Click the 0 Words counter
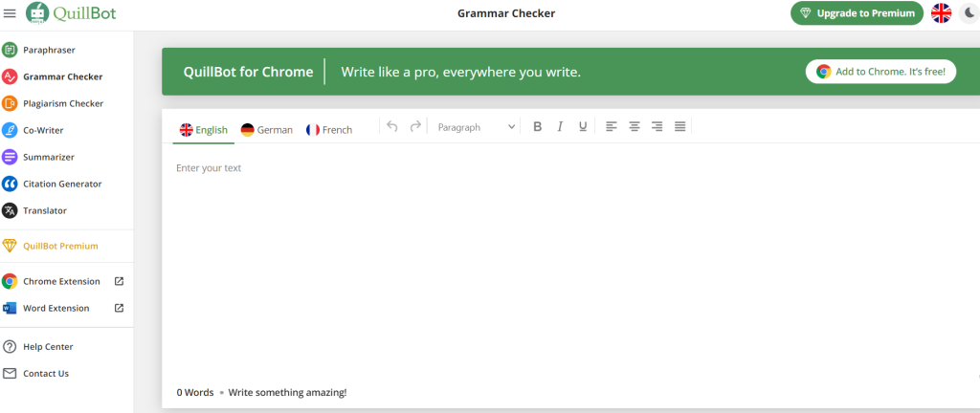The image size is (980, 413). (195, 392)
